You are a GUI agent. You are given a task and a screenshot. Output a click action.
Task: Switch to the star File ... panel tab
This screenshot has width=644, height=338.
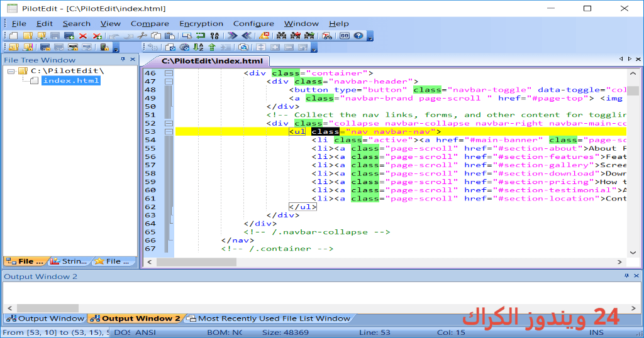[113, 261]
